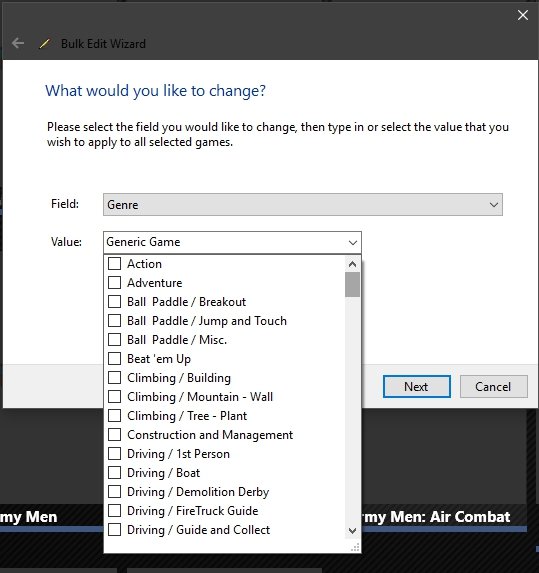The width and height of the screenshot is (539, 573).
Task: Click the genre list scroll up arrow
Action: (x=352, y=264)
